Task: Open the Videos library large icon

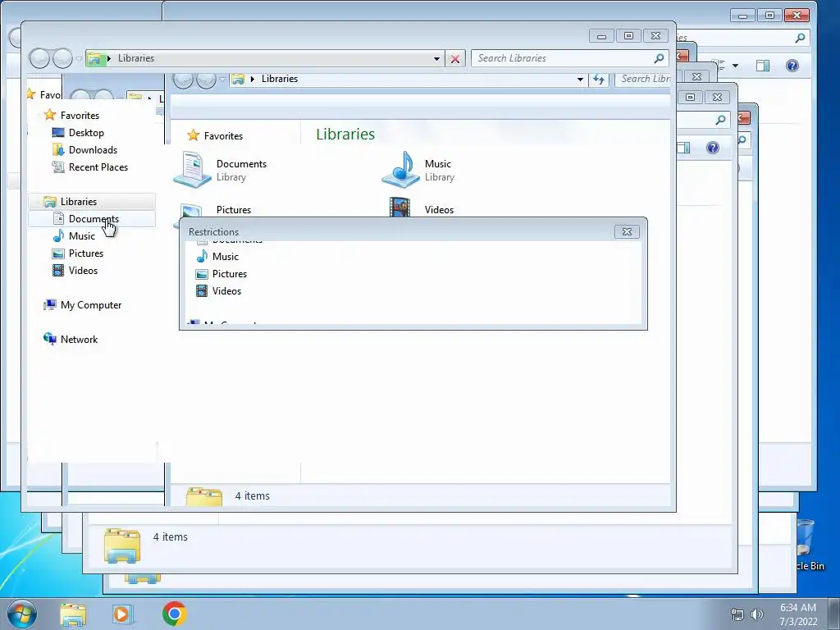Action: 399,208
